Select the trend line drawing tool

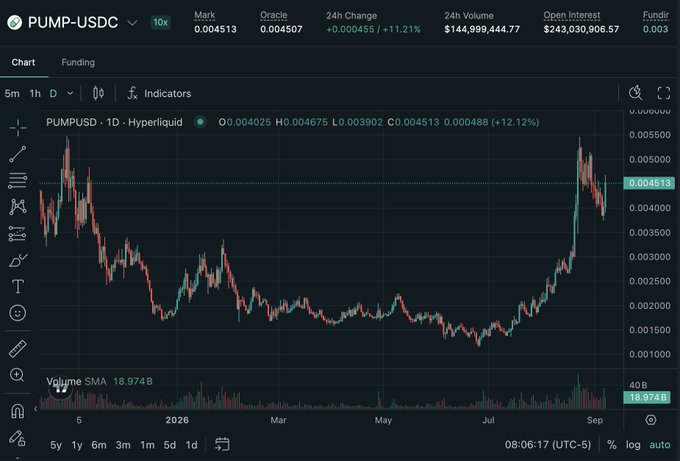pyautogui.click(x=18, y=154)
